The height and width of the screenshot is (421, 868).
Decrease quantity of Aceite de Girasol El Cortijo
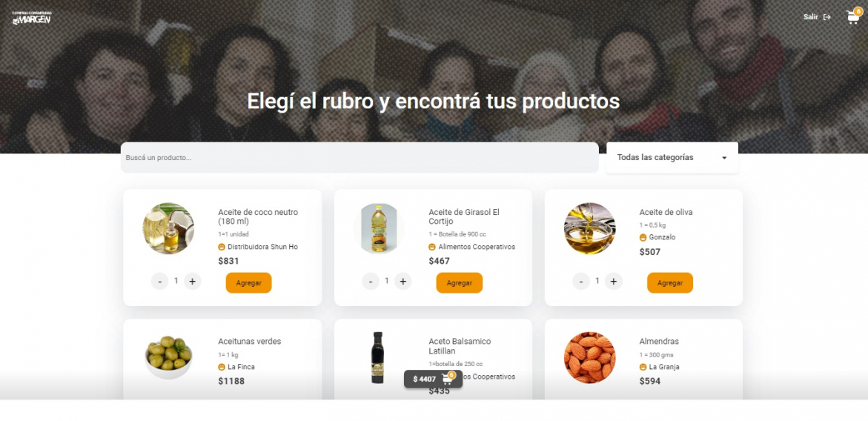point(371,281)
